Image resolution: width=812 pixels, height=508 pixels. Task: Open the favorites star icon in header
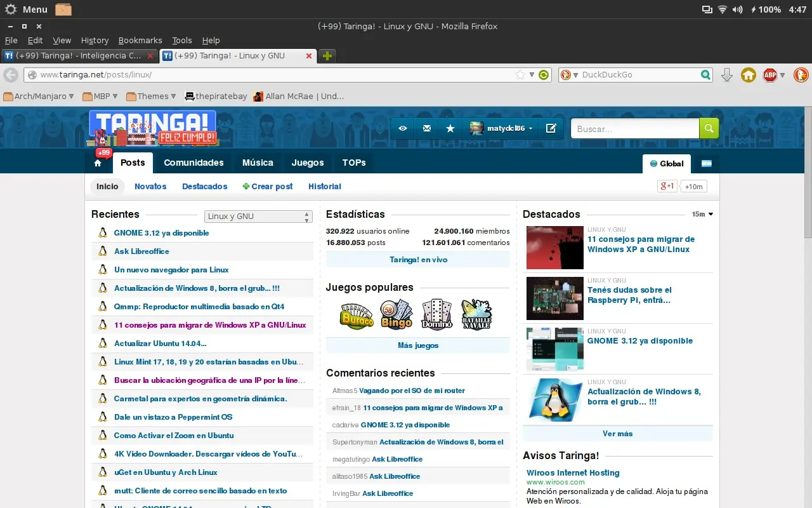click(450, 128)
